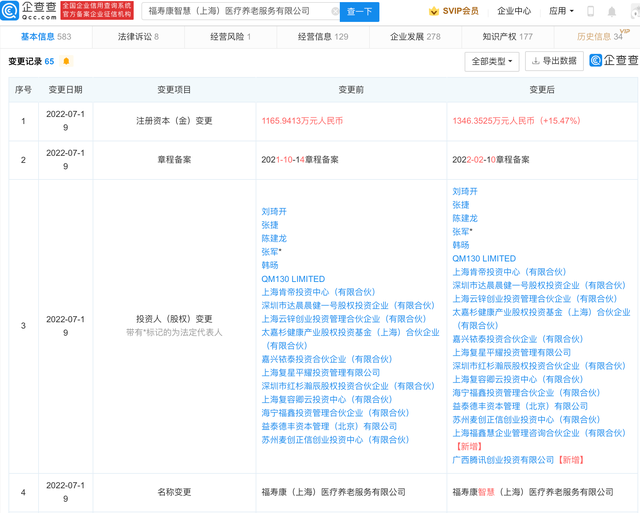
Task: Open the mobile phone app icon
Action: click(589, 11)
